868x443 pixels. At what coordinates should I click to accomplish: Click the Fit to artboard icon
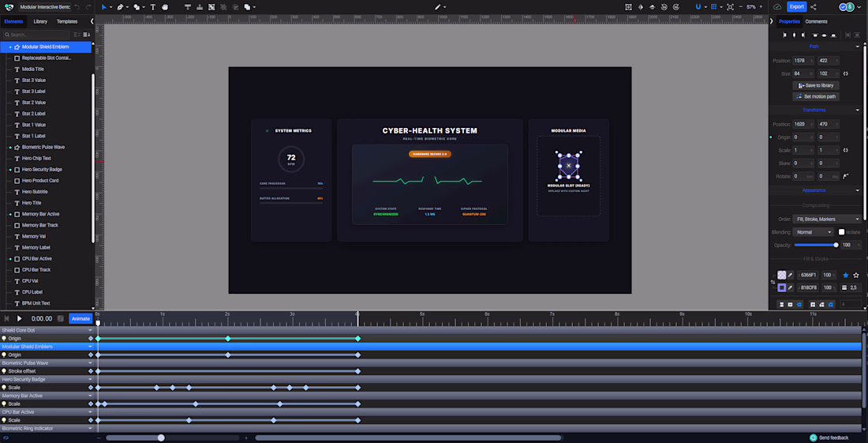click(628, 7)
